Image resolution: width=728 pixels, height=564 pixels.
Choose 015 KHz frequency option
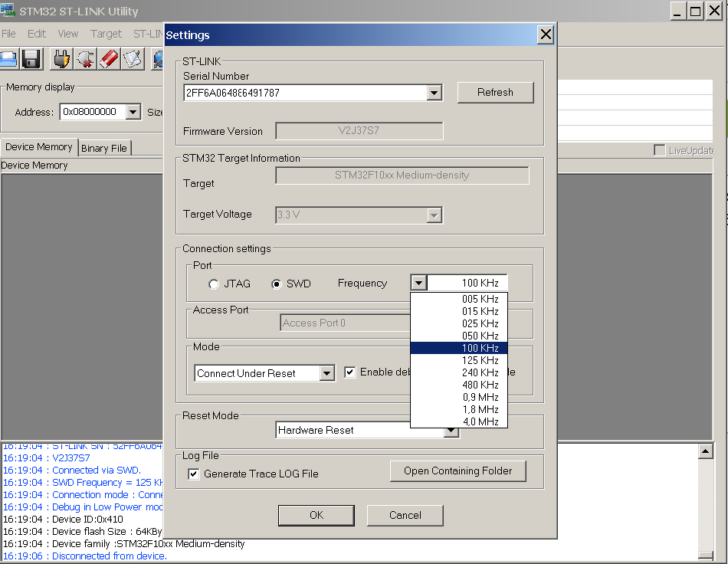[459, 311]
